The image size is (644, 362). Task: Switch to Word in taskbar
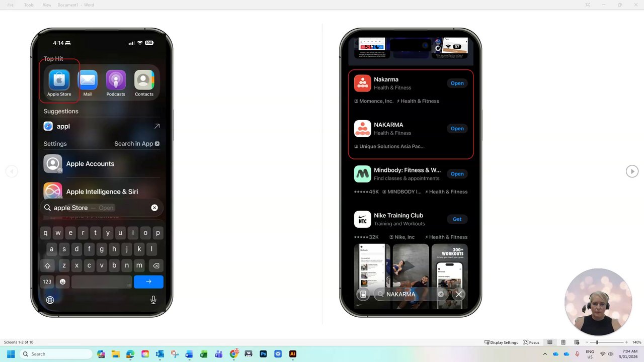coord(189,354)
